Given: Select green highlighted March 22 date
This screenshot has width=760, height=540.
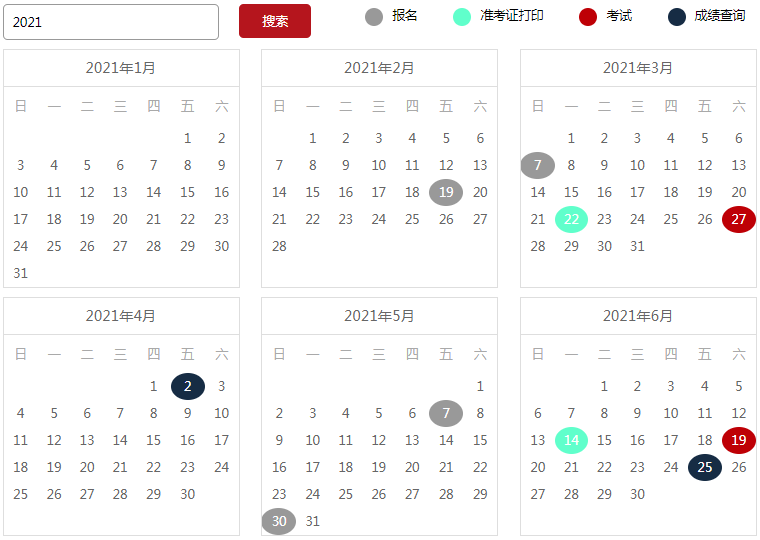Looking at the screenshot, I should (x=572, y=220).
